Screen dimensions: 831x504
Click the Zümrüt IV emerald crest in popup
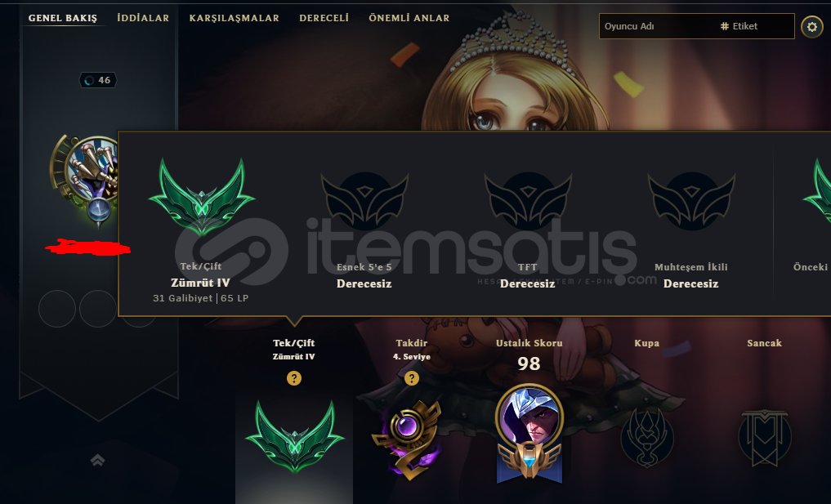click(201, 198)
